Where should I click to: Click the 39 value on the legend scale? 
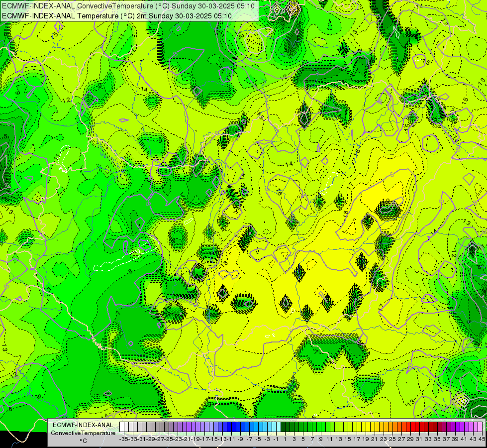pyautogui.click(x=455, y=439)
